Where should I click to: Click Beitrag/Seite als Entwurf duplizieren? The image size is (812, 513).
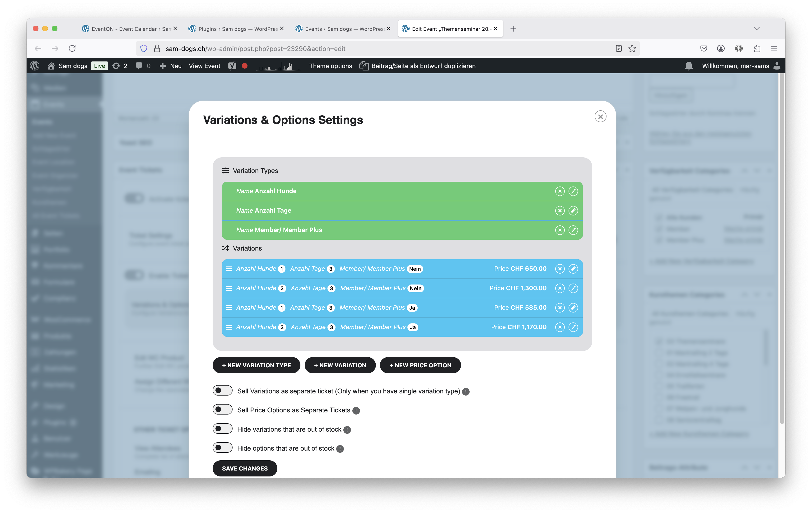[x=417, y=66]
